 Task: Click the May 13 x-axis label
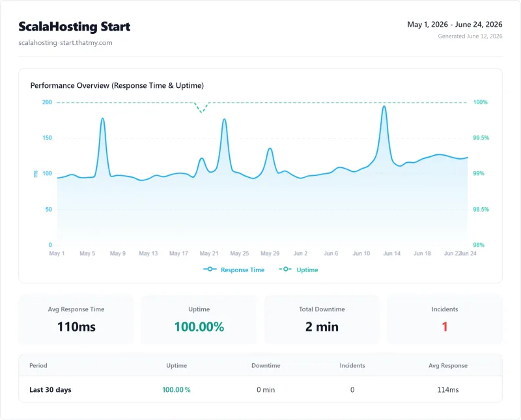pyautogui.click(x=148, y=253)
